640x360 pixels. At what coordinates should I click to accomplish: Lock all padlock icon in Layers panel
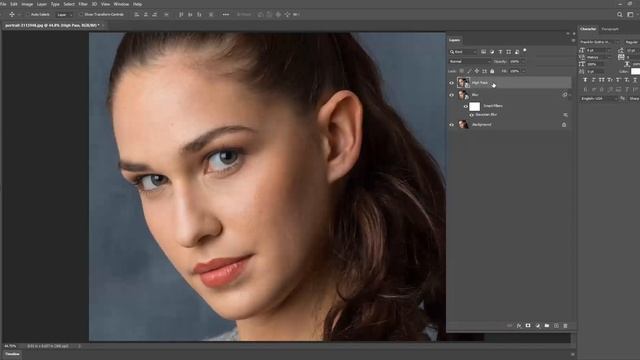coord(492,71)
